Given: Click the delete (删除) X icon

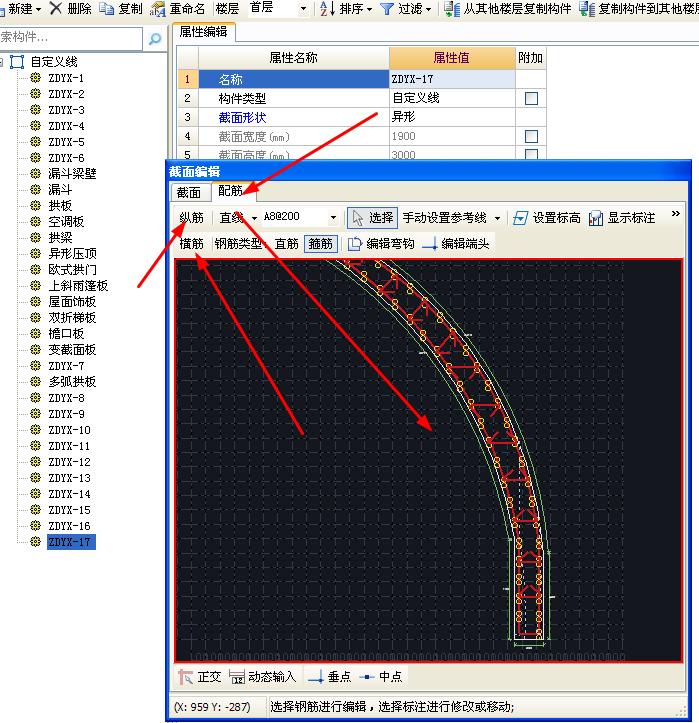Looking at the screenshot, I should [x=56, y=8].
